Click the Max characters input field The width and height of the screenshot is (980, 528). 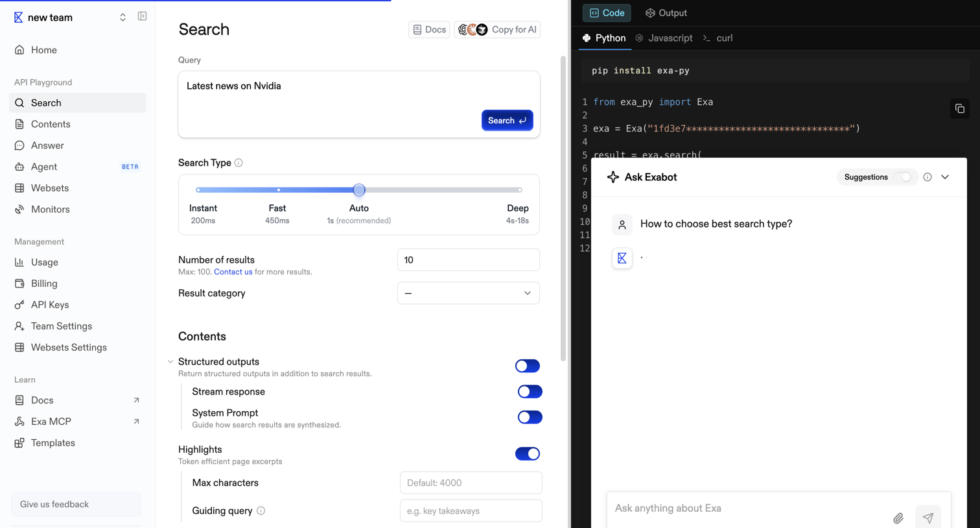point(471,483)
